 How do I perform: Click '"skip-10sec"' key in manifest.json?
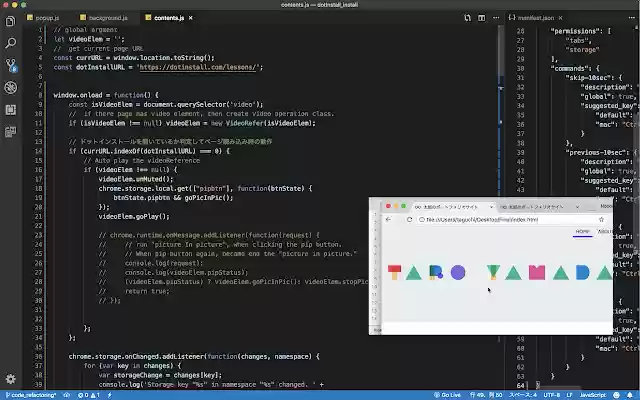tap(590, 78)
